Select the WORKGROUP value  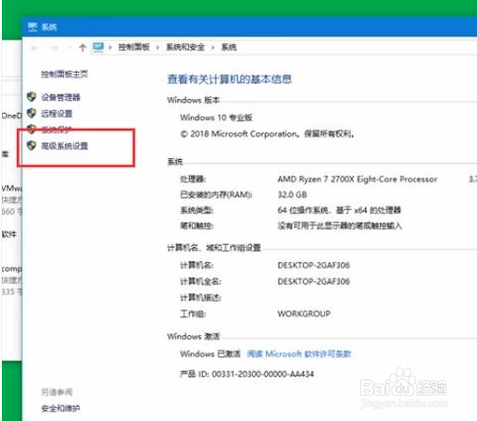click(304, 314)
